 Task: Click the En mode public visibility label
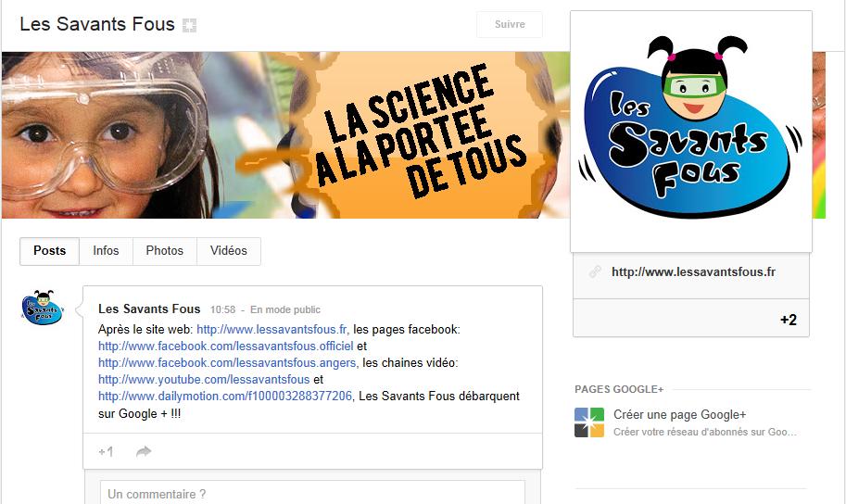coord(285,309)
